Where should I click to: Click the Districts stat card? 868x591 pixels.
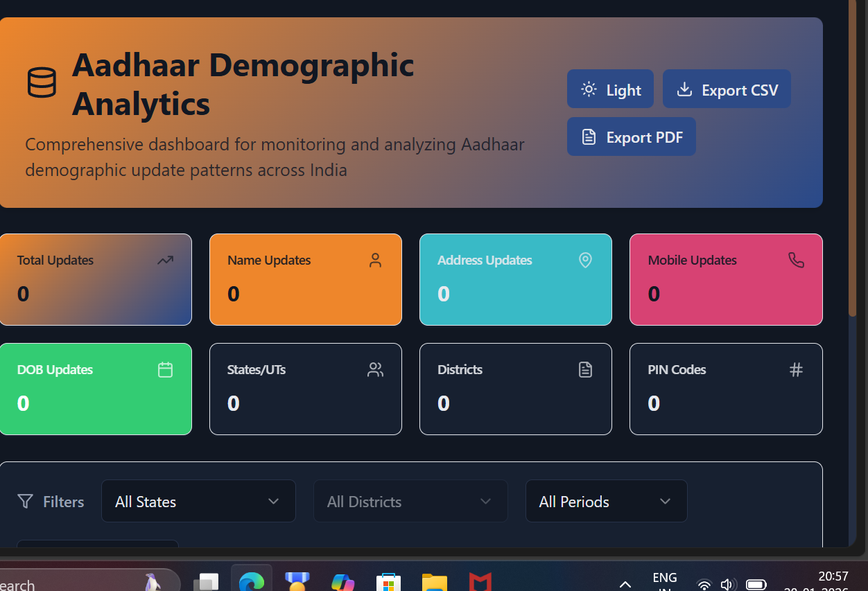[x=516, y=389]
